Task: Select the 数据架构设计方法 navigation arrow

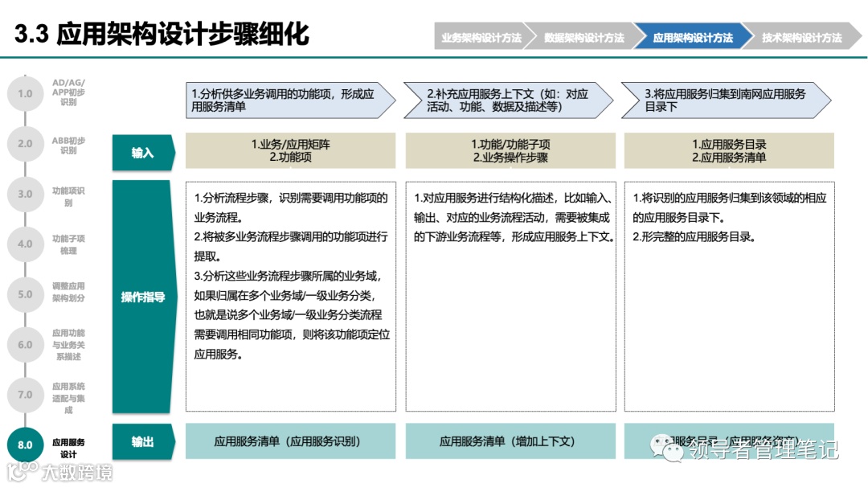Action: 584,36
